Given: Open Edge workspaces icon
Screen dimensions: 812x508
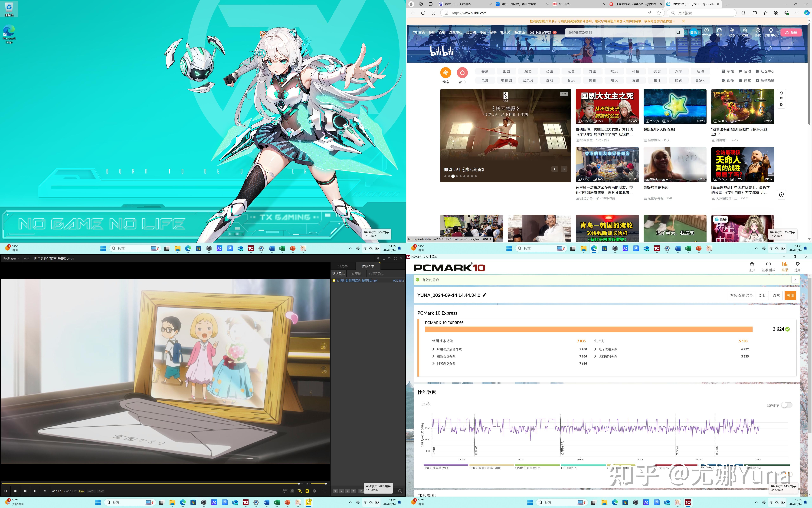Looking at the screenshot, I should pos(421,4).
